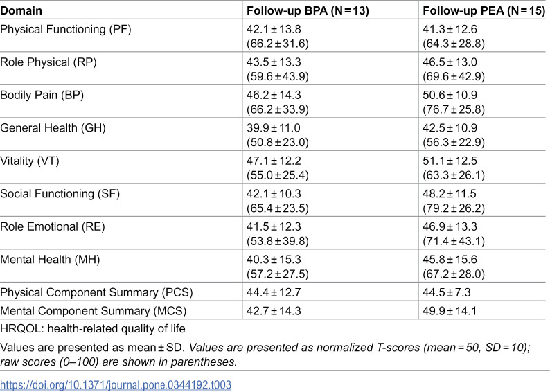Click the Role Physical (RP) row label
The width and height of the screenshot is (550, 392).
click(x=48, y=62)
